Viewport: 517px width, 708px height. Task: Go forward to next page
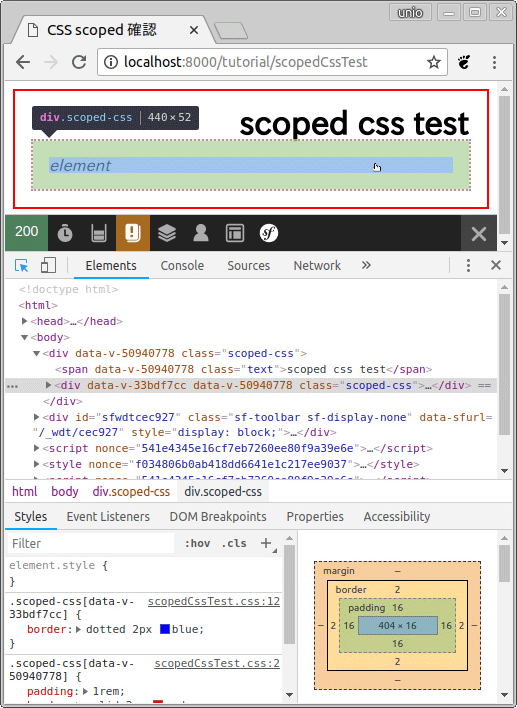[x=51, y=62]
